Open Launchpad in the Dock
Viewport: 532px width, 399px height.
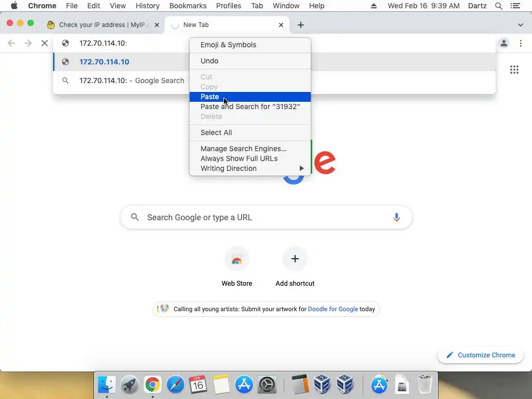pos(129,385)
